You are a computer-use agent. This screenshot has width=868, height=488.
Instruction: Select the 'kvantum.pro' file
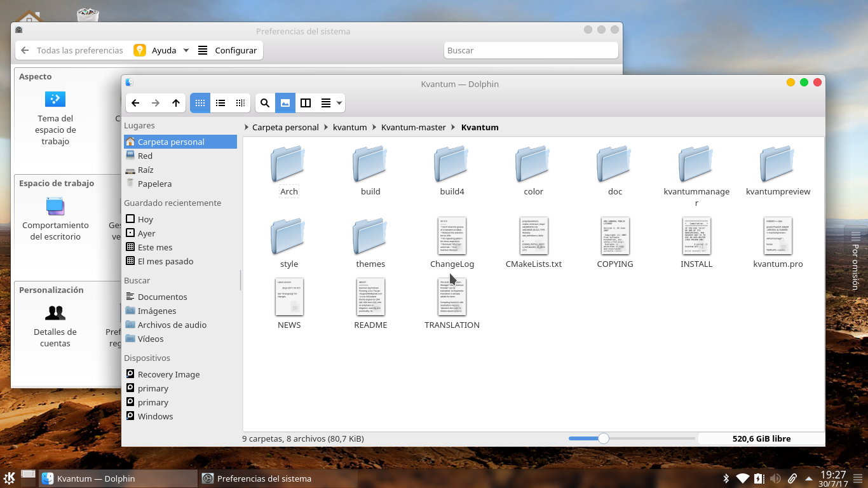coord(778,243)
